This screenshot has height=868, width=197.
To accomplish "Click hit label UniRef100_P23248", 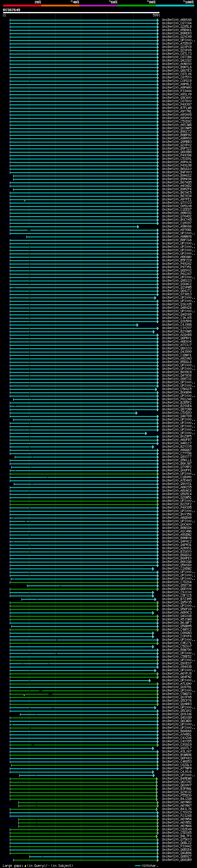I will [176, 816].
